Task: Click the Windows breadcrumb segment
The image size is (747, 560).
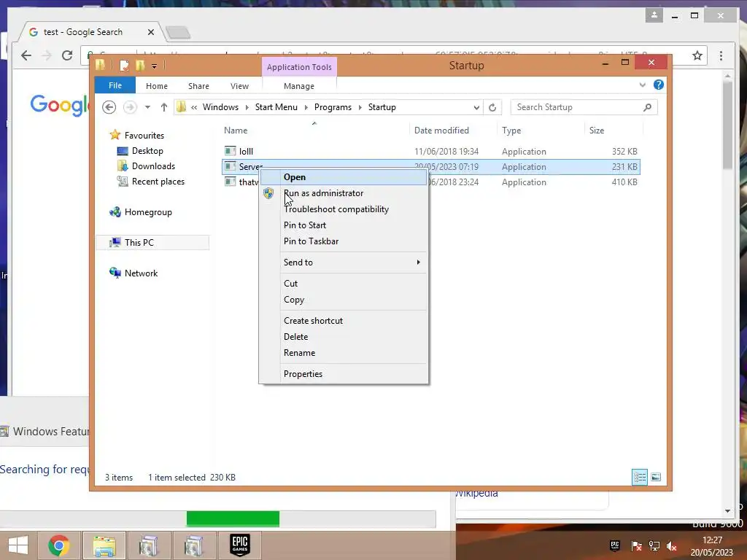Action: click(x=220, y=107)
